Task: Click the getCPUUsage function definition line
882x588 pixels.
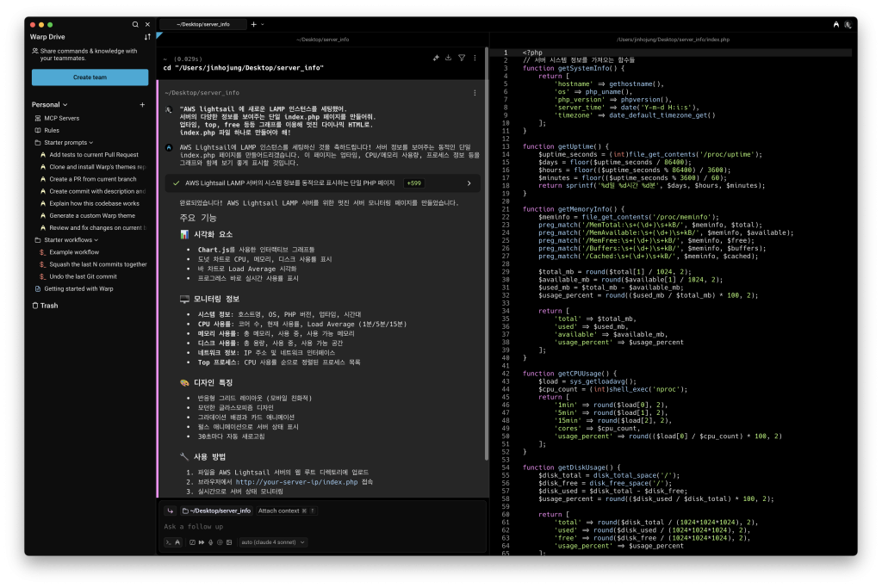Action: 569,374
